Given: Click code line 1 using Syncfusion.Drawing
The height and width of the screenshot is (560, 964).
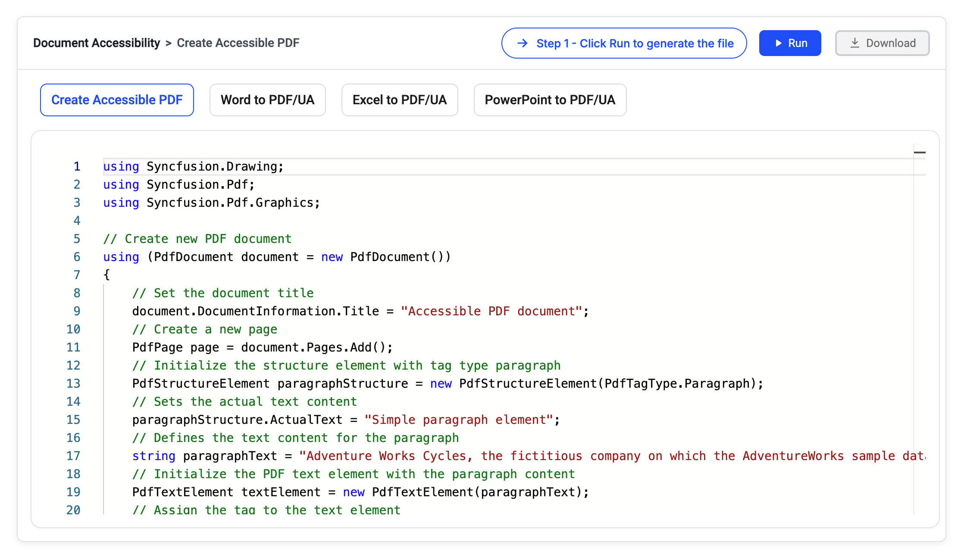Looking at the screenshot, I should pyautogui.click(x=193, y=167).
